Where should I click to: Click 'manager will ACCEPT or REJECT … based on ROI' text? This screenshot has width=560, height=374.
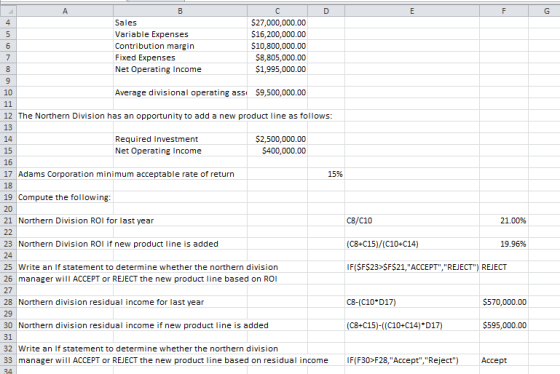[x=148, y=279]
